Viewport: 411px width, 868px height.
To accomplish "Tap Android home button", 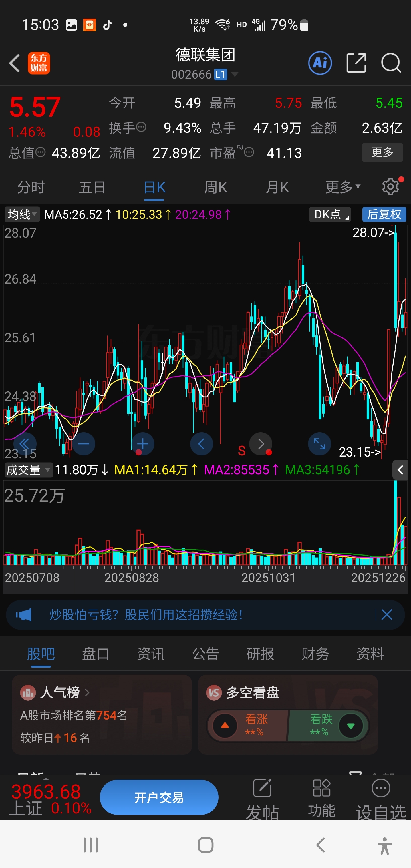I will click(205, 845).
